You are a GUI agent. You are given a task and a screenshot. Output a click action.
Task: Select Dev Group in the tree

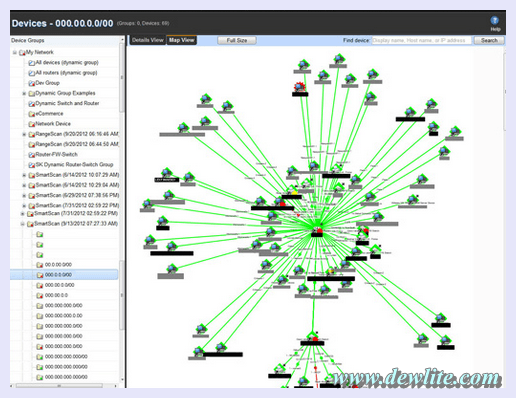tap(48, 83)
